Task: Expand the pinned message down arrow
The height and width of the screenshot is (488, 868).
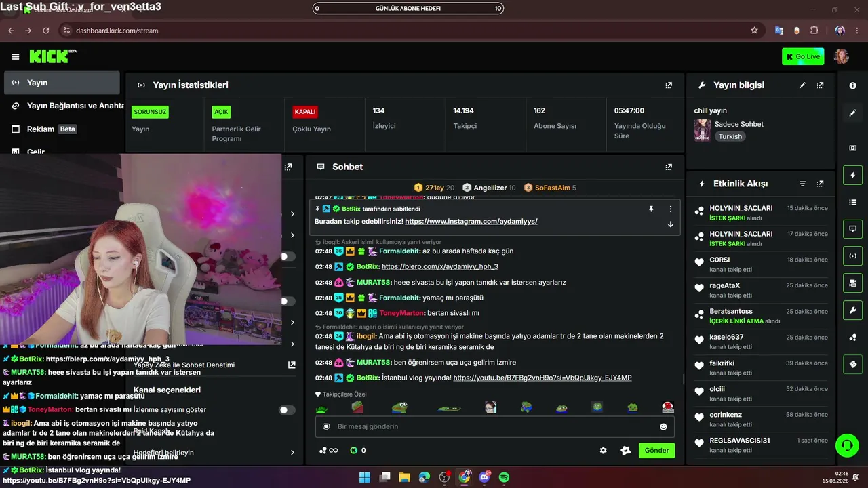Action: (671, 224)
